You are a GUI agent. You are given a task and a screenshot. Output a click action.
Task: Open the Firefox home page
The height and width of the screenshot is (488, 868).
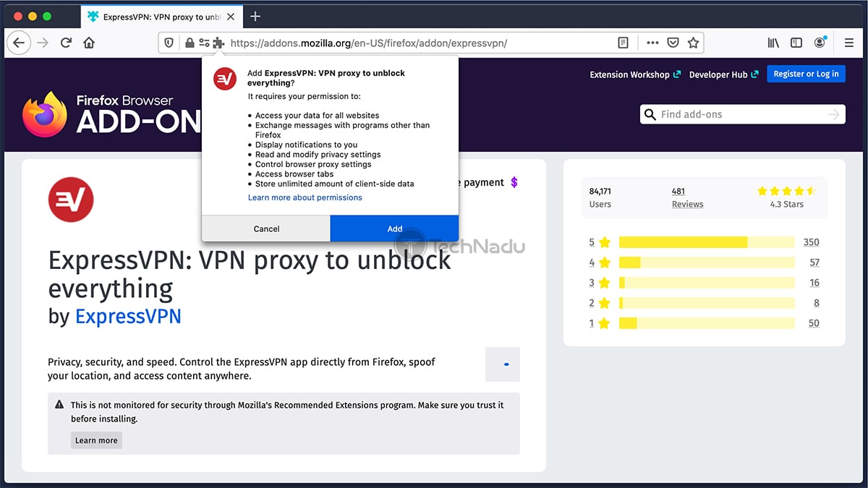click(89, 43)
